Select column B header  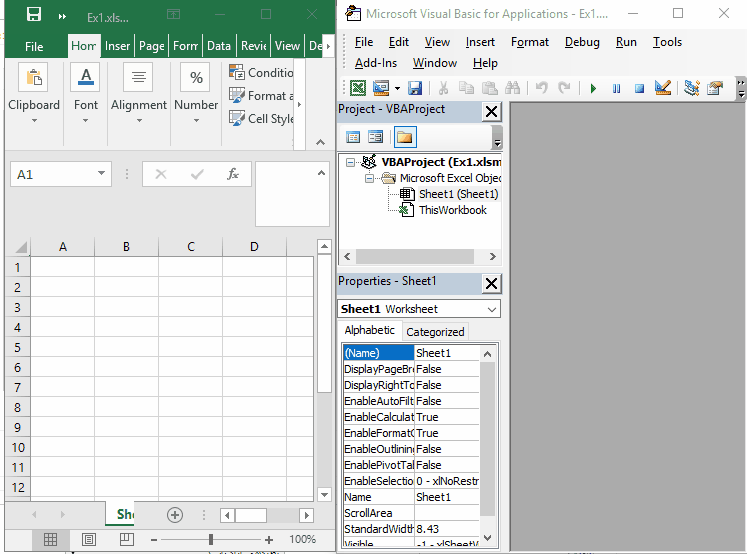(126, 247)
